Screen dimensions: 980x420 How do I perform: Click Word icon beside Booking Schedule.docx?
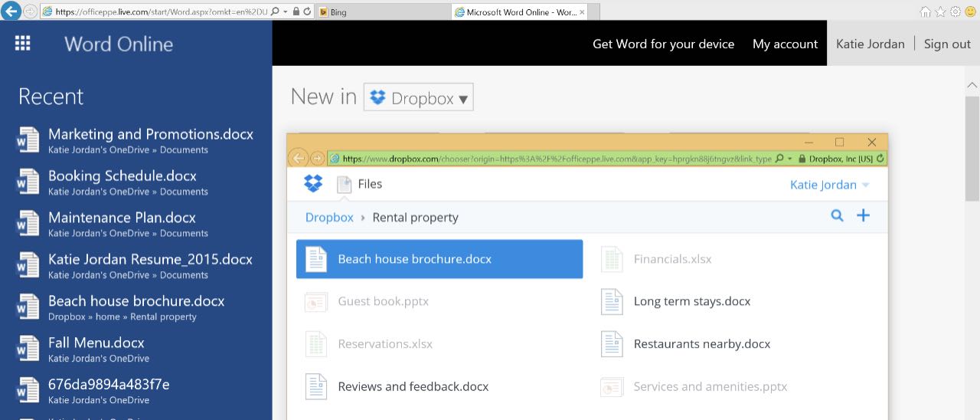pyautogui.click(x=28, y=182)
